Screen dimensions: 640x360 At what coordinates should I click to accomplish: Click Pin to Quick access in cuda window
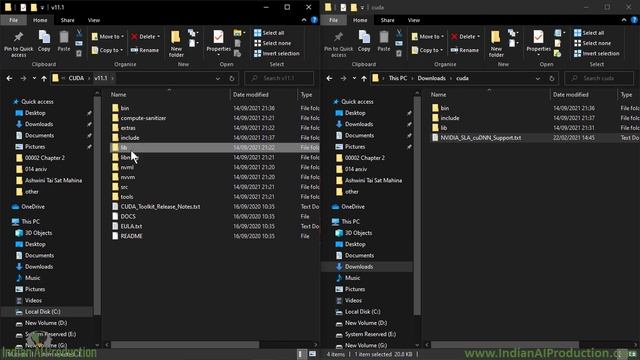pos(338,44)
